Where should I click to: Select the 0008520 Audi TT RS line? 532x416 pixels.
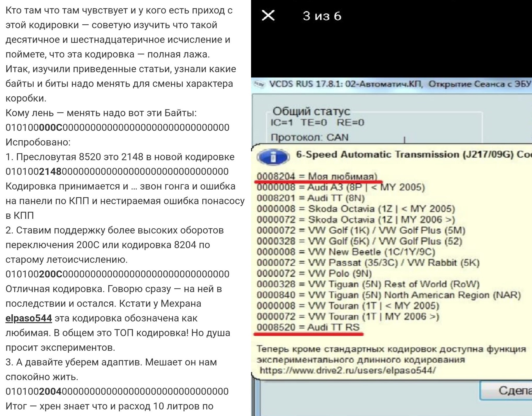[x=308, y=327]
